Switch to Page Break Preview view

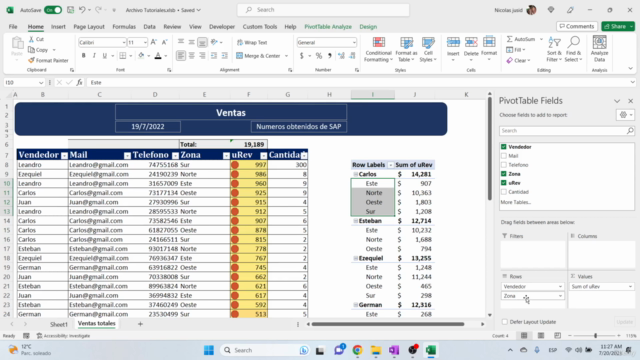click(558, 336)
